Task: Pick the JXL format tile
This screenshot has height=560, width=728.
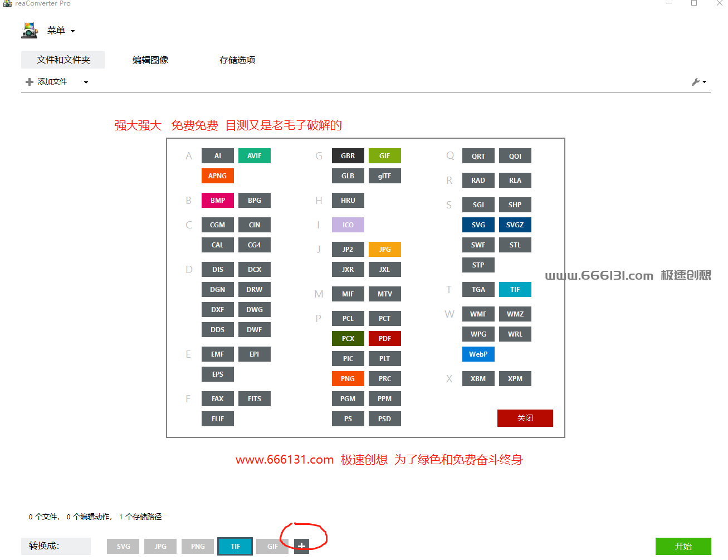Action: [385, 270]
